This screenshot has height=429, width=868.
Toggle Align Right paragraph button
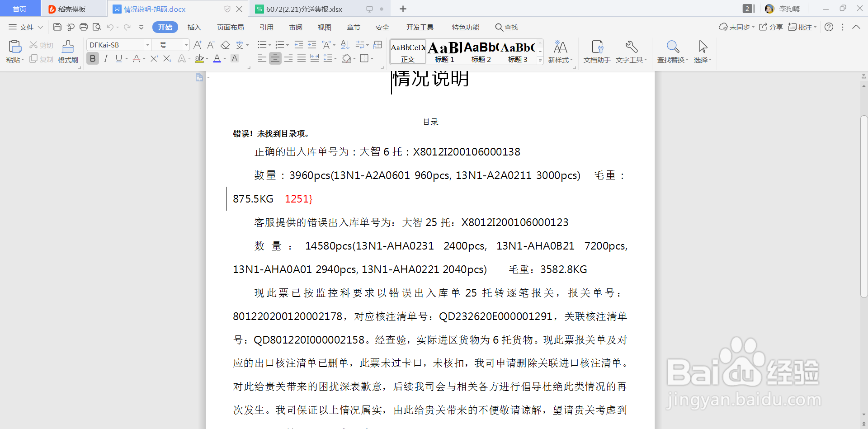point(288,58)
